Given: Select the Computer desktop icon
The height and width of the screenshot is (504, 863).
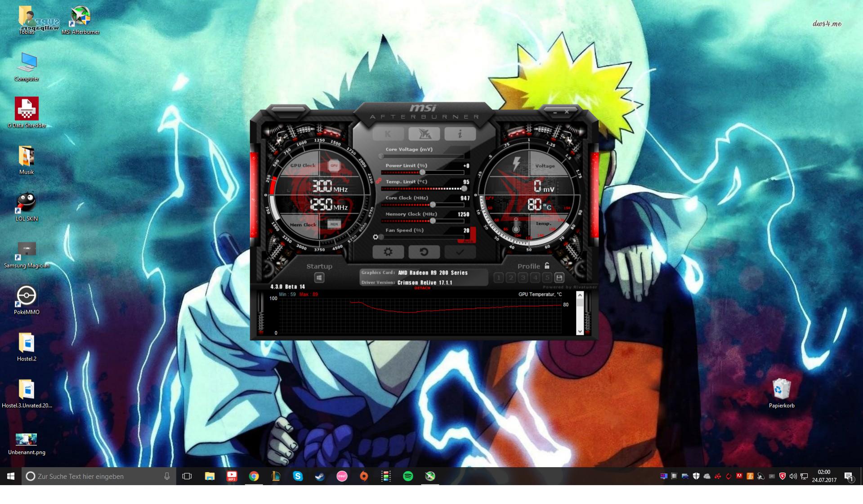Looking at the screenshot, I should [27, 67].
